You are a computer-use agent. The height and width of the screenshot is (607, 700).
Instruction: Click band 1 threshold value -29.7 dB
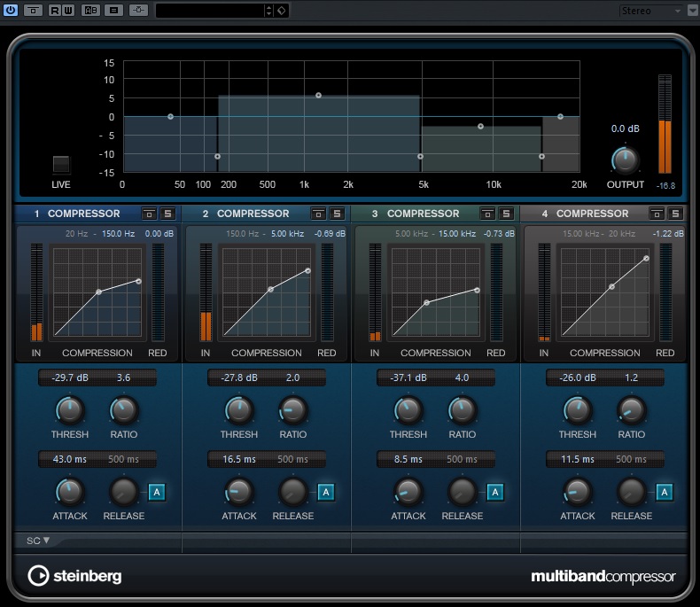point(71,377)
